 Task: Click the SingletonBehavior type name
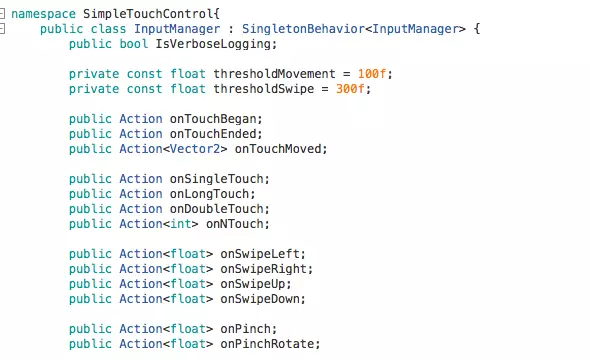click(303, 29)
